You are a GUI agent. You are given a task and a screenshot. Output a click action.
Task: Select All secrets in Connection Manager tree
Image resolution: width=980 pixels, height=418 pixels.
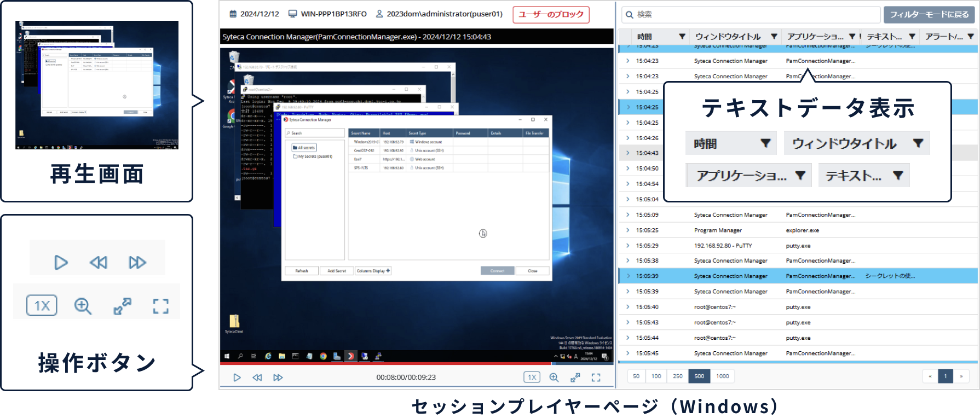pyautogui.click(x=304, y=148)
